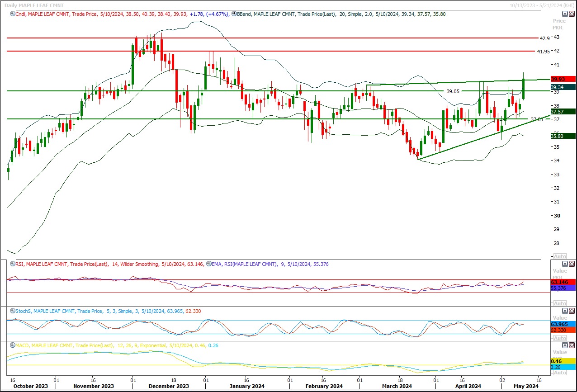Click Auto scale button in StochS pane
The image size is (577, 392).
pos(560,338)
